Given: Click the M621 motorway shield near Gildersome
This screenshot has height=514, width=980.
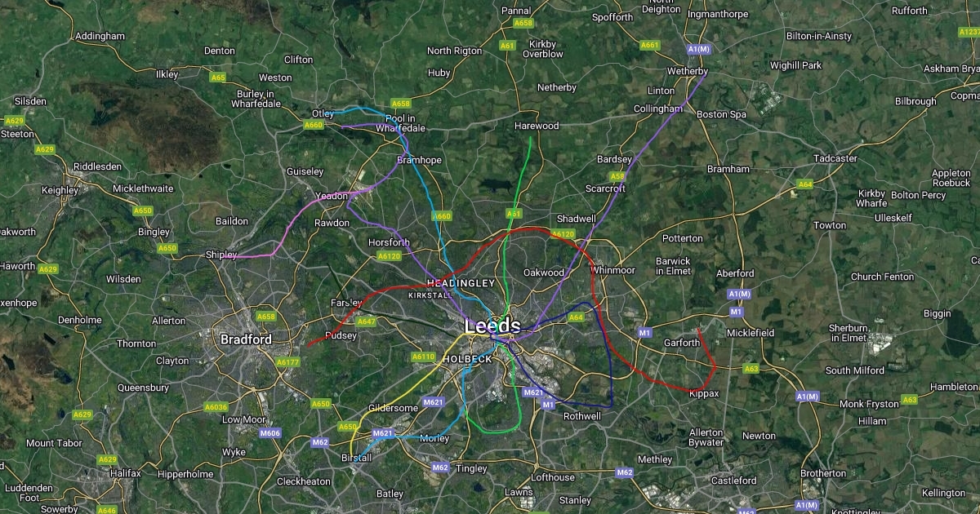Looking at the screenshot, I should (434, 402).
